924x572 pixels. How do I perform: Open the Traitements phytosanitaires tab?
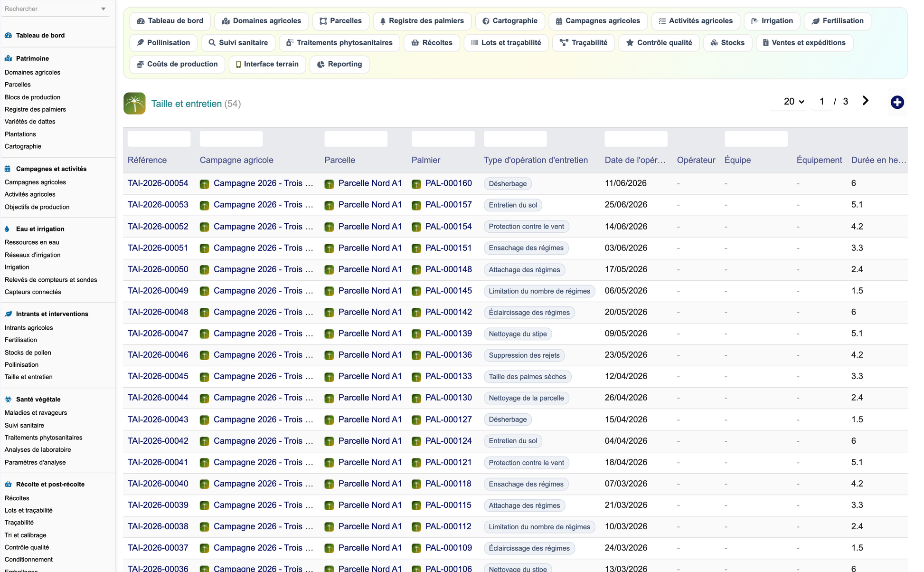click(x=339, y=43)
